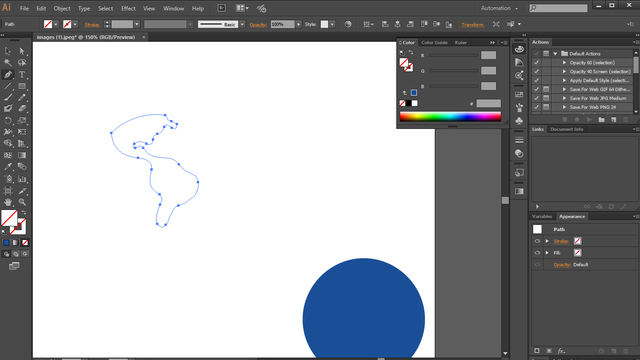640x360 pixels.
Task: Select the Blob Brush tool
Action: coord(8,109)
